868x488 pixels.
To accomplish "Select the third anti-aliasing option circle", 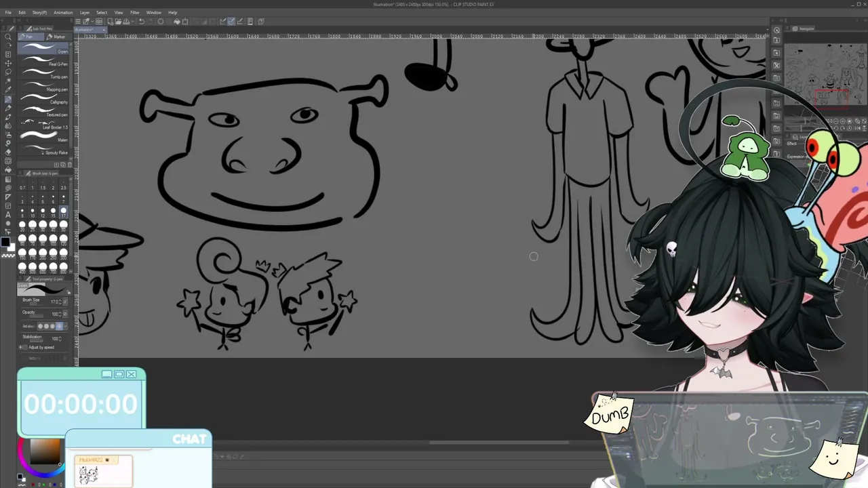I will [54, 326].
